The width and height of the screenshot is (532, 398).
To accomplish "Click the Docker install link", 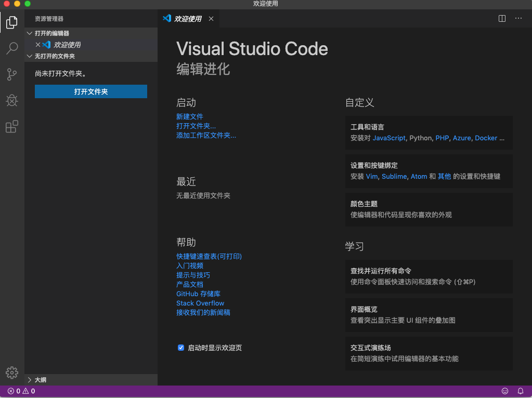I will (486, 138).
